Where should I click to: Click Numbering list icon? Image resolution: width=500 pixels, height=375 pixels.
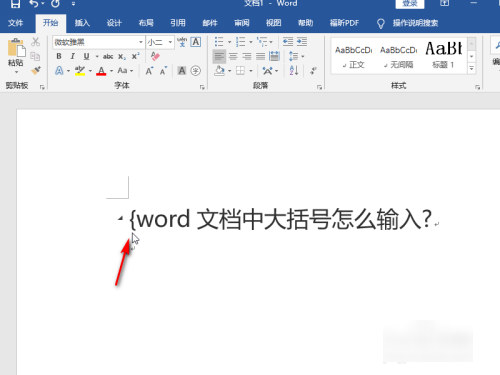point(240,42)
